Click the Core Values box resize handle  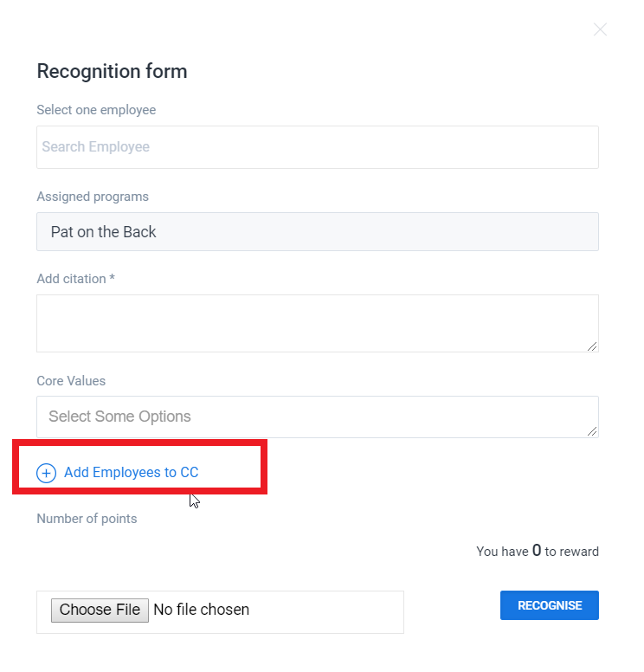click(592, 430)
